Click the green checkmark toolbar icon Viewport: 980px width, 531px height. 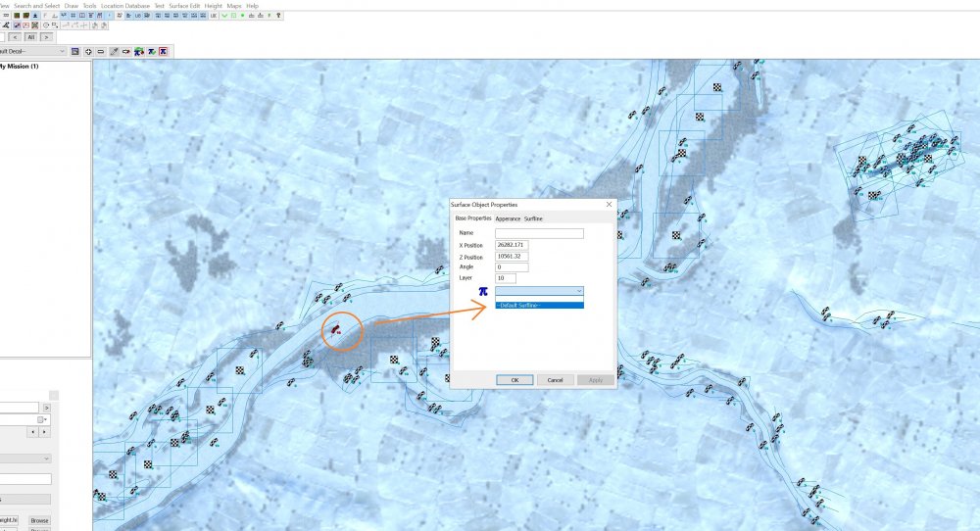point(224,16)
